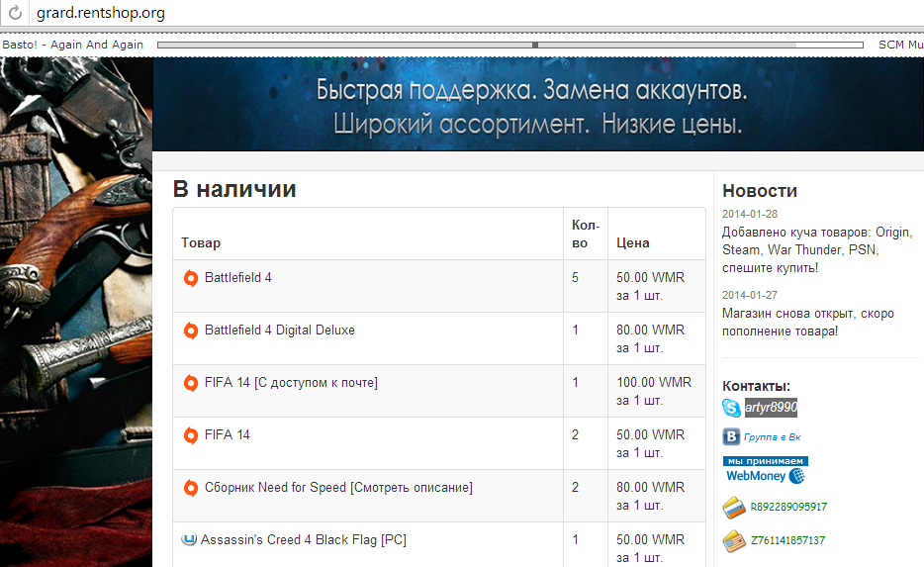Reload the page with the refresh icon
The height and width of the screenshot is (567, 924).
tap(15, 13)
